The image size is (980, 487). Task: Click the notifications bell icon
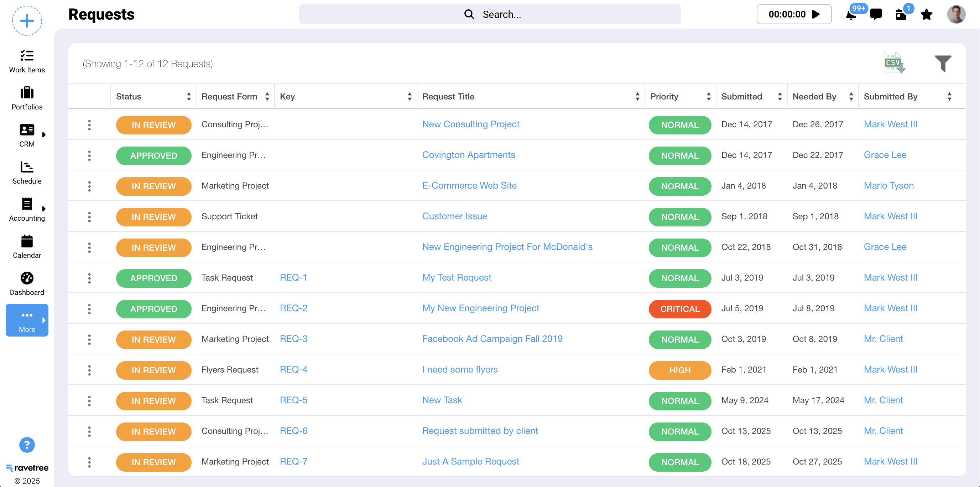tap(851, 15)
